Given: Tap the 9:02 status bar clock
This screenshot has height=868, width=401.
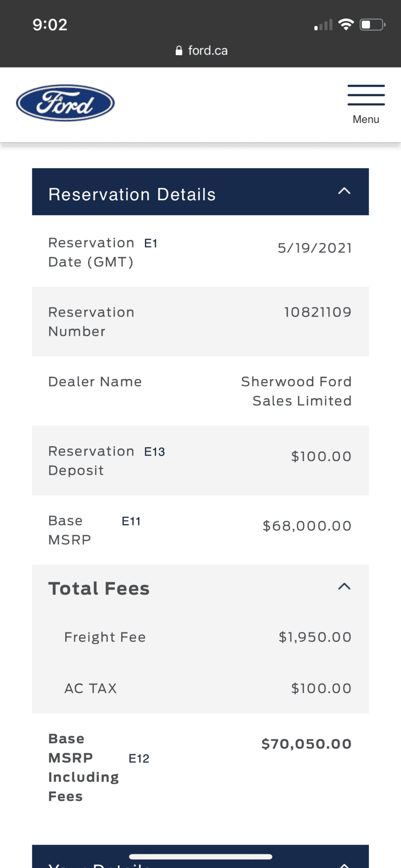Looking at the screenshot, I should pos(50,25).
